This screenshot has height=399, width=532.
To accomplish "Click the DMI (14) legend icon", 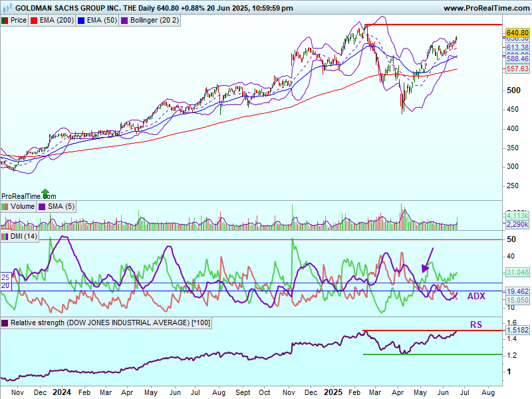I will tap(5, 236).
